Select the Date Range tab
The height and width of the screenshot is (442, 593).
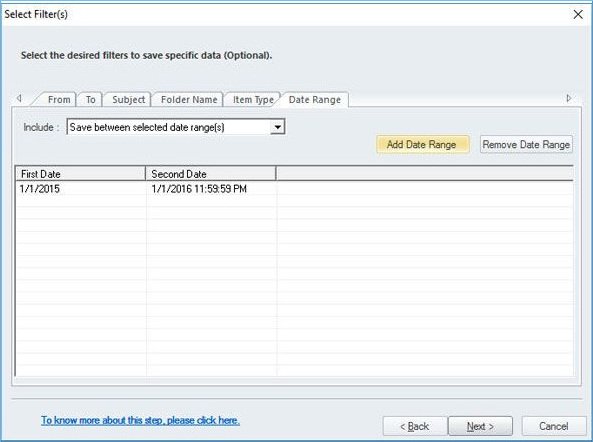click(315, 100)
